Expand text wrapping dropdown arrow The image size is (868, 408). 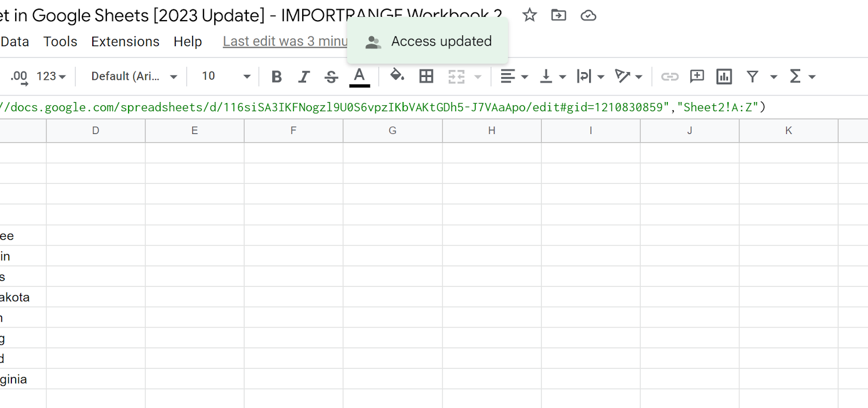(601, 77)
